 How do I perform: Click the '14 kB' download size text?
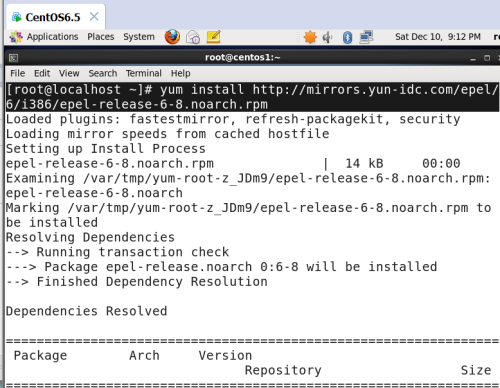364,163
